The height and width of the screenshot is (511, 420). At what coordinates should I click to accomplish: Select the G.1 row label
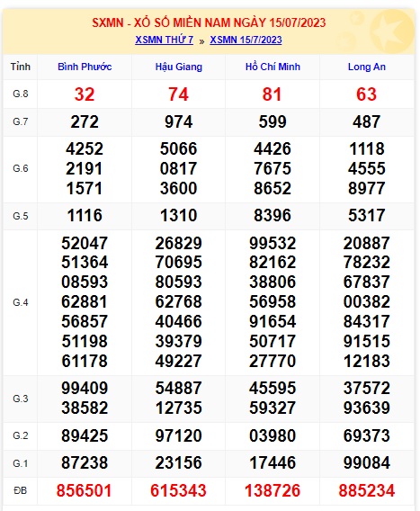point(21,463)
